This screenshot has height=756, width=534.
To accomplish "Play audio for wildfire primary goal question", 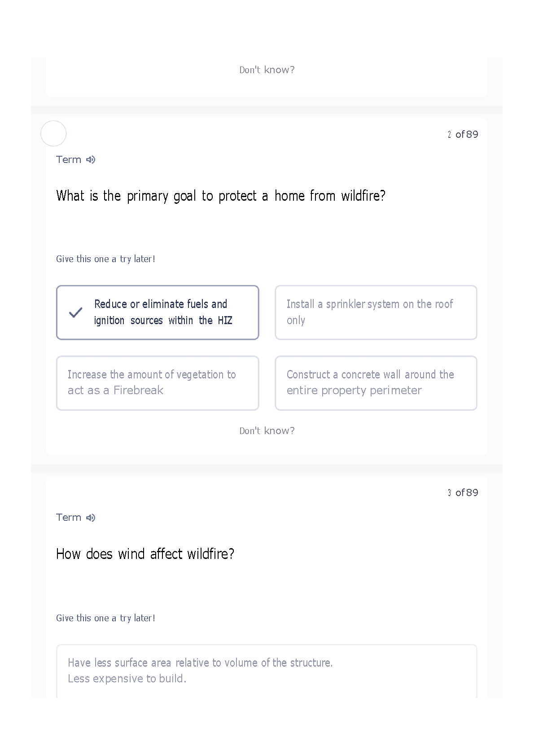I will tap(91, 160).
